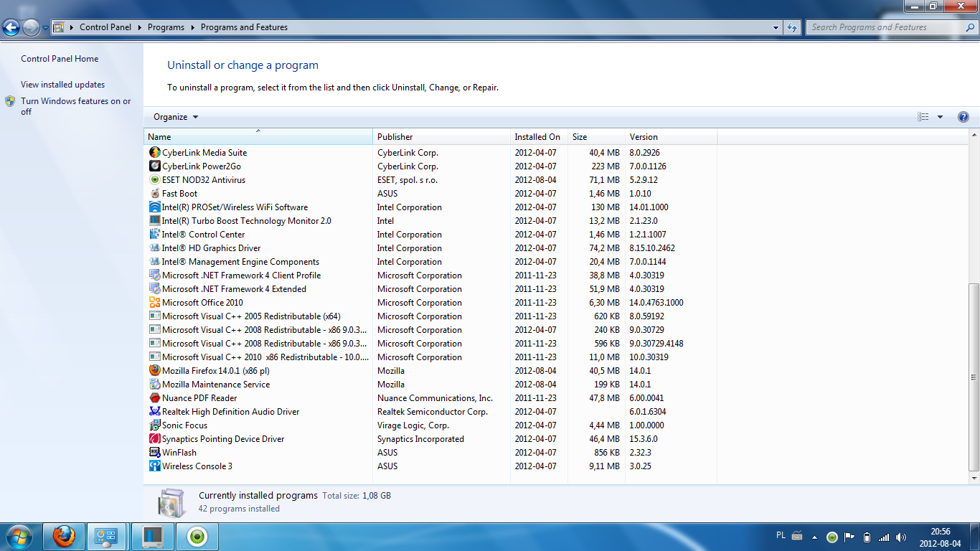The height and width of the screenshot is (551, 980).
Task: Select Microsoft .NET Framework 4 Extended row
Action: pos(430,289)
